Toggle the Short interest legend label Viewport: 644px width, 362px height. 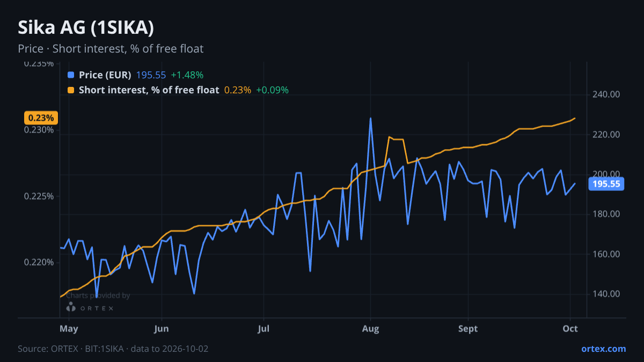(149, 90)
